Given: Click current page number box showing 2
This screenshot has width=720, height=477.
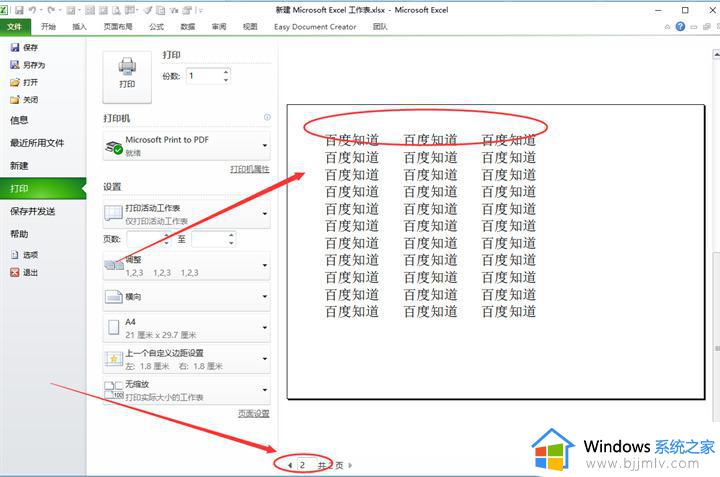Looking at the screenshot, I should (305, 465).
